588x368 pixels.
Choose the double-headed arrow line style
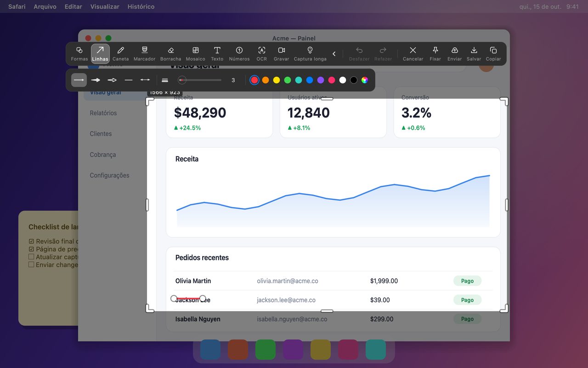[x=145, y=80]
